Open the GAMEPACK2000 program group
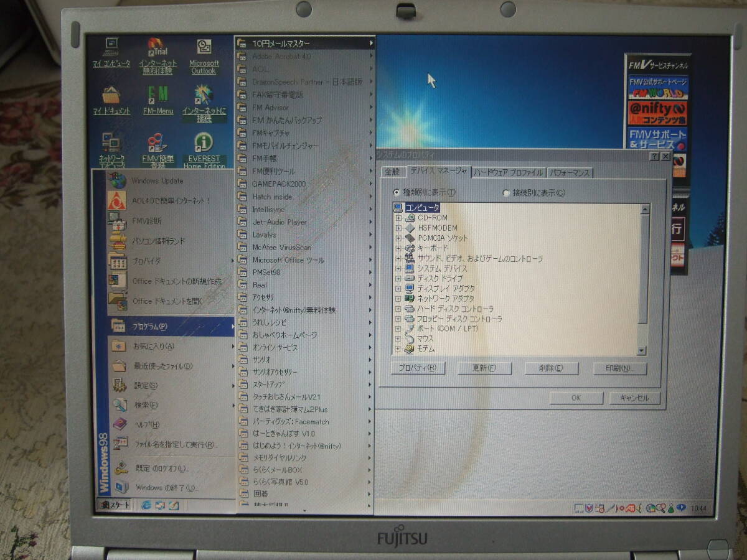This screenshot has height=560, width=747. coord(305,184)
